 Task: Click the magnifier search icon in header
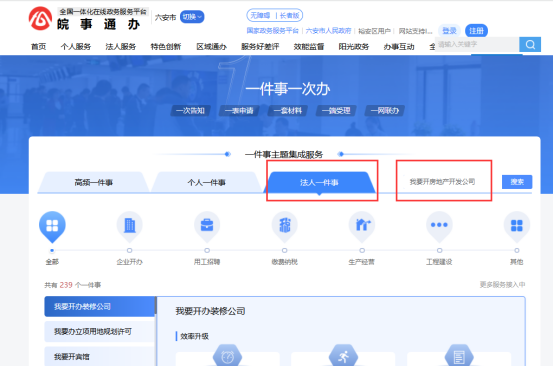point(530,44)
